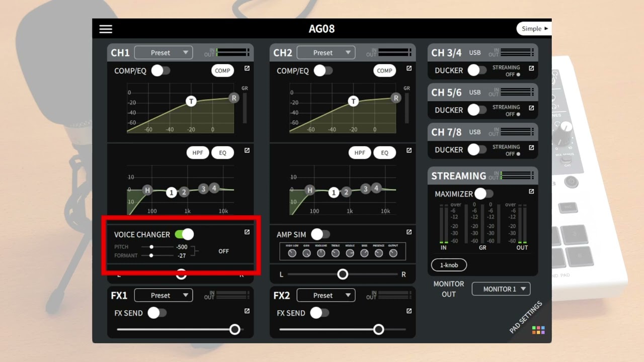Click the 1-knob button
This screenshot has height=362, width=644.
(449, 265)
